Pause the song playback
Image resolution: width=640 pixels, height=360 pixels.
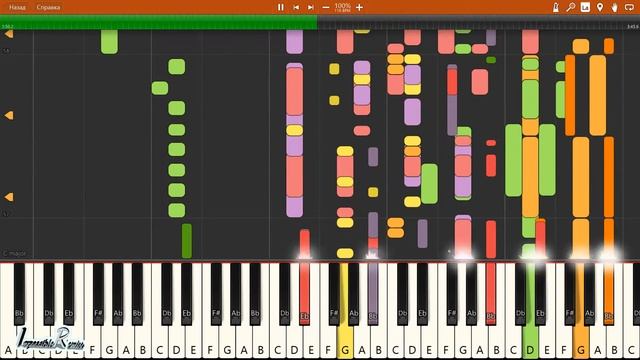(280, 7)
